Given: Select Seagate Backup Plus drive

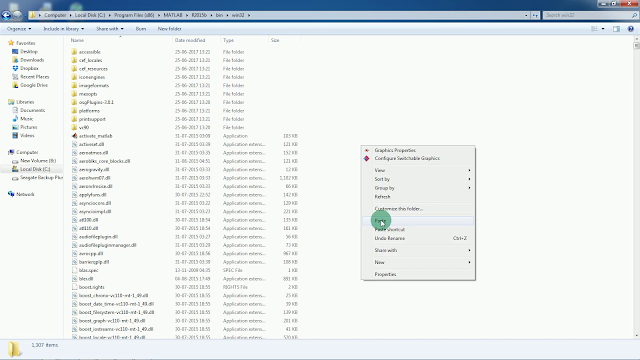Looking at the screenshot, I should (x=41, y=178).
